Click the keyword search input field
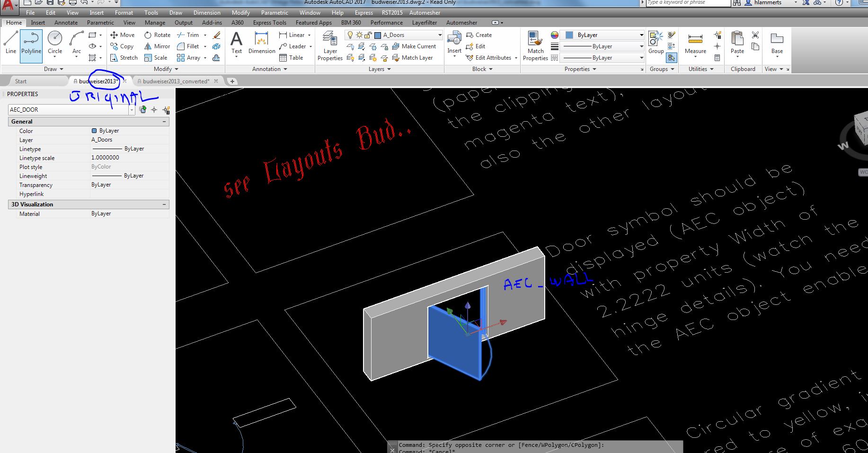Image resolution: width=868 pixels, height=453 pixels. [x=688, y=3]
